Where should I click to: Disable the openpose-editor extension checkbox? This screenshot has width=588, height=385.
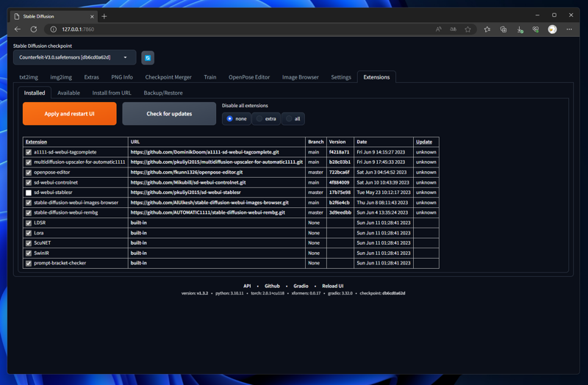[29, 173]
